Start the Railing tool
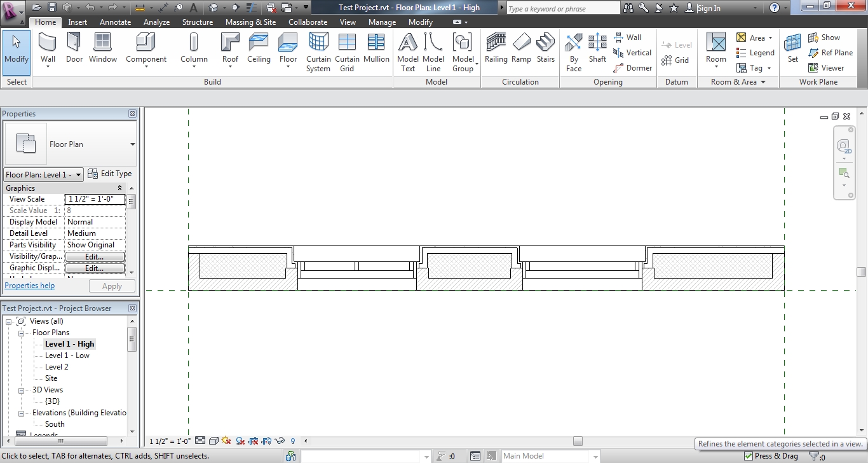Image resolution: width=868 pixels, height=463 pixels. tap(496, 48)
